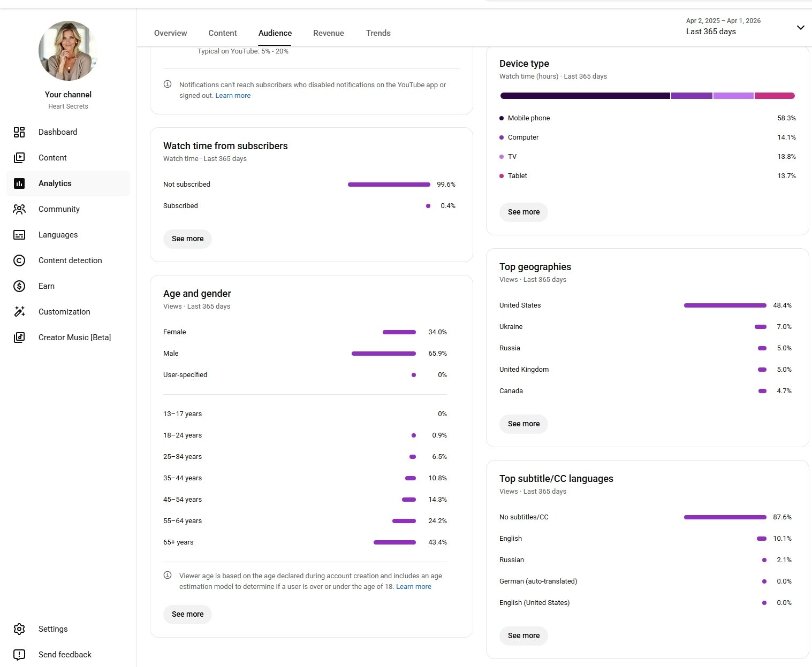This screenshot has height=667, width=812.
Task: Click the Earn dollar sign icon
Action: (19, 286)
